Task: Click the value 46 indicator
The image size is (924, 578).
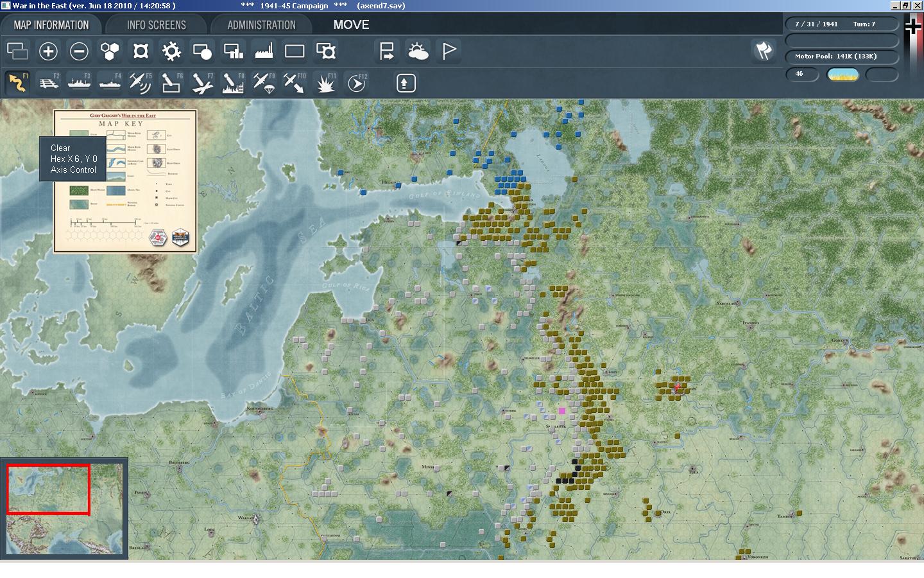Action: coord(802,74)
